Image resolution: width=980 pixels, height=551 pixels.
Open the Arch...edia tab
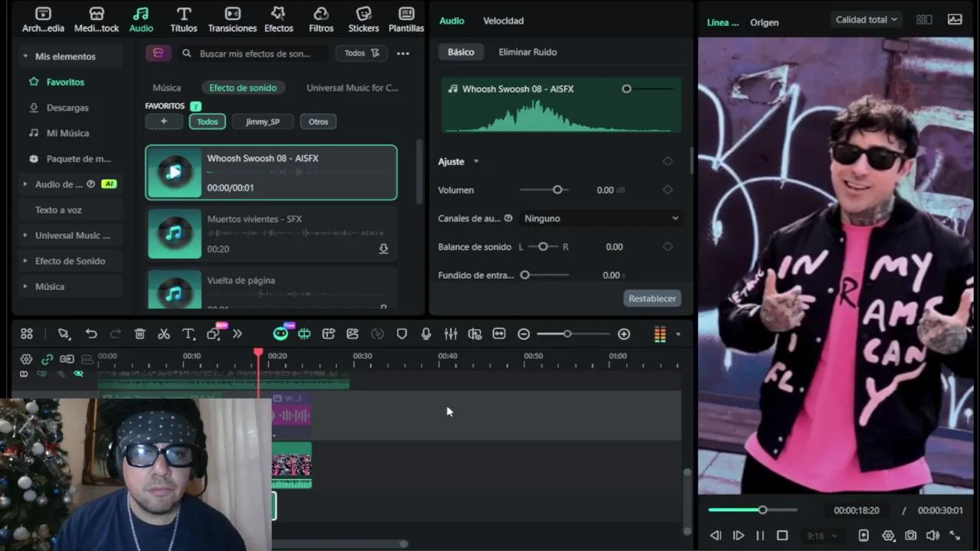coord(44,20)
